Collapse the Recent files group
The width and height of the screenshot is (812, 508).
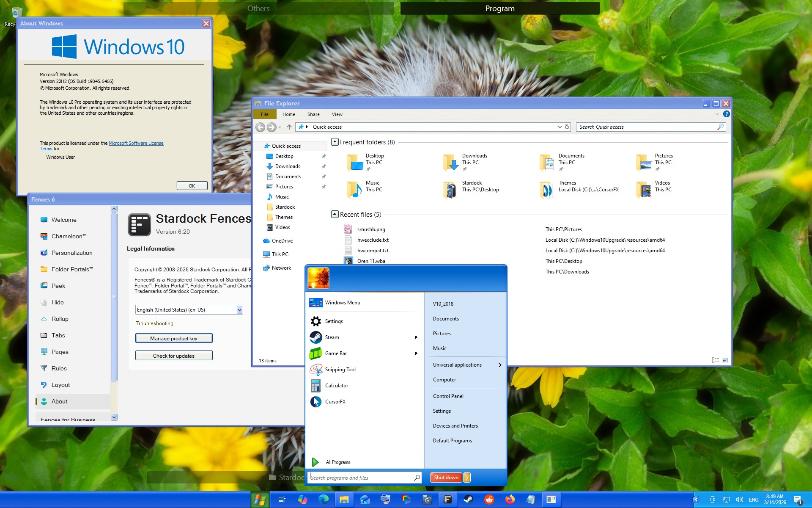pyautogui.click(x=335, y=214)
